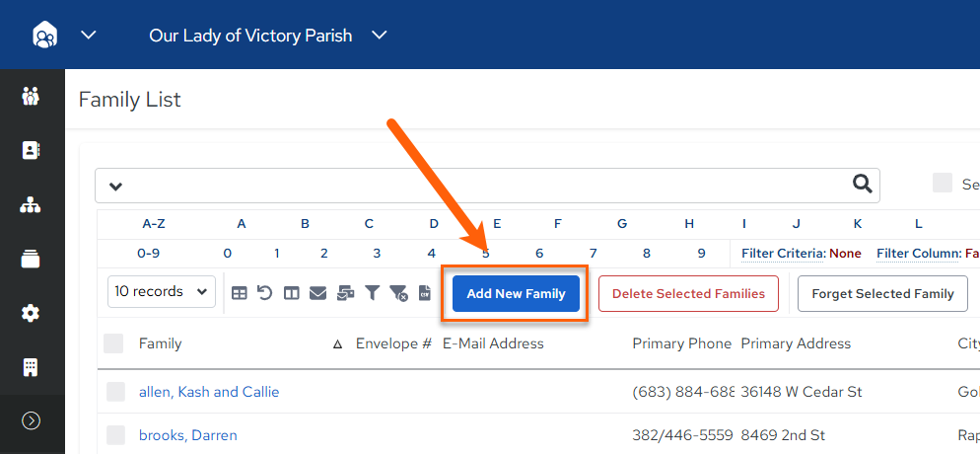Open the 10 records per page dropdown
The image size is (980, 454).
tap(162, 291)
